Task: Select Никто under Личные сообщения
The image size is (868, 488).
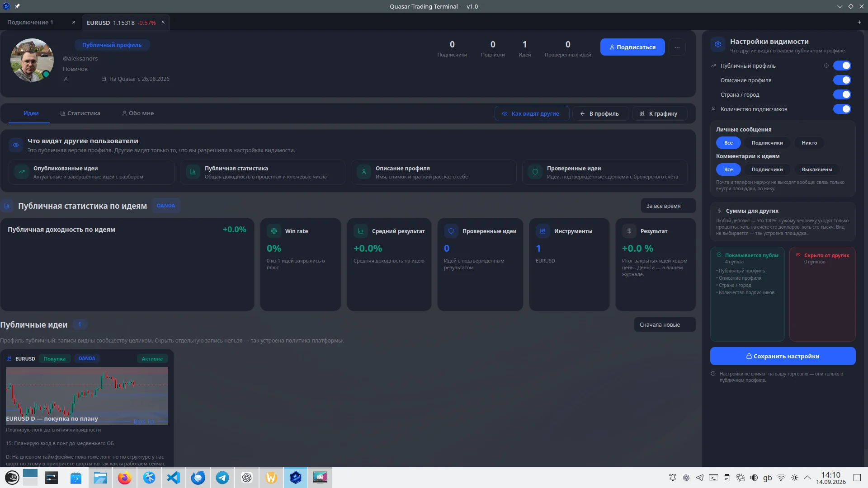Action: pyautogui.click(x=809, y=143)
